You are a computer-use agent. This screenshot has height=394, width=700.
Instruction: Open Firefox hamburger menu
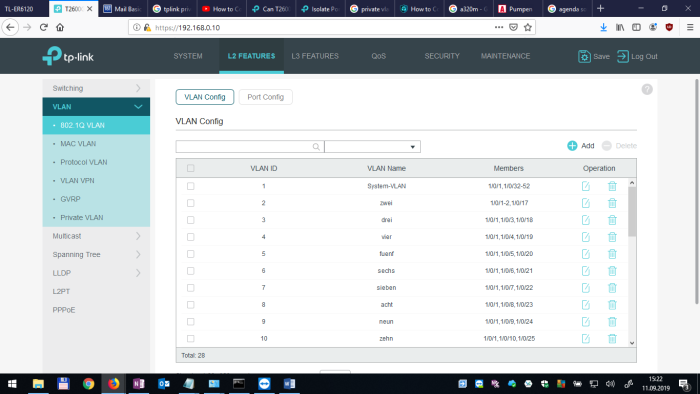[x=690, y=28]
